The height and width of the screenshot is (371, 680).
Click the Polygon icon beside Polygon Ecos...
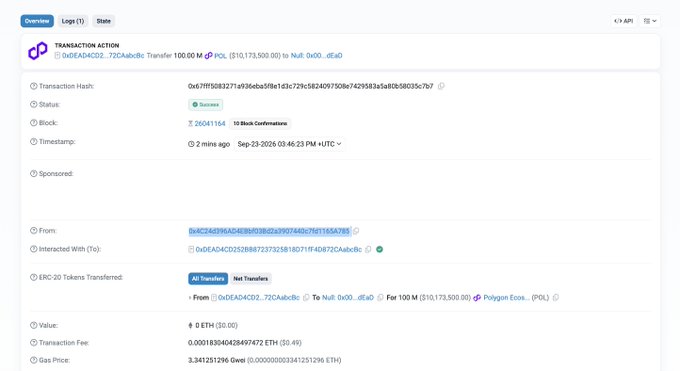(x=477, y=298)
